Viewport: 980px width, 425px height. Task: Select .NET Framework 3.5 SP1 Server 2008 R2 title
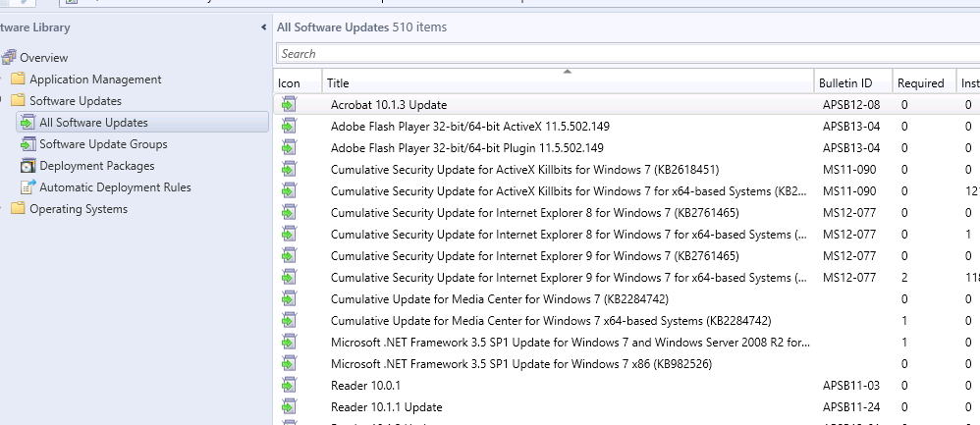pos(570,342)
